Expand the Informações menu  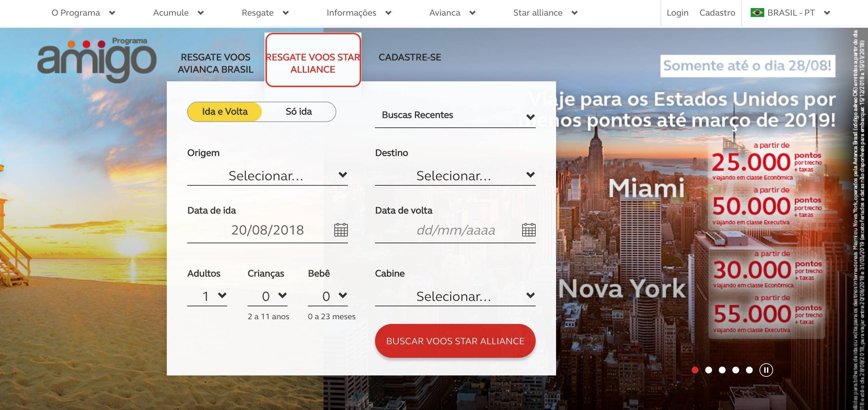[359, 13]
